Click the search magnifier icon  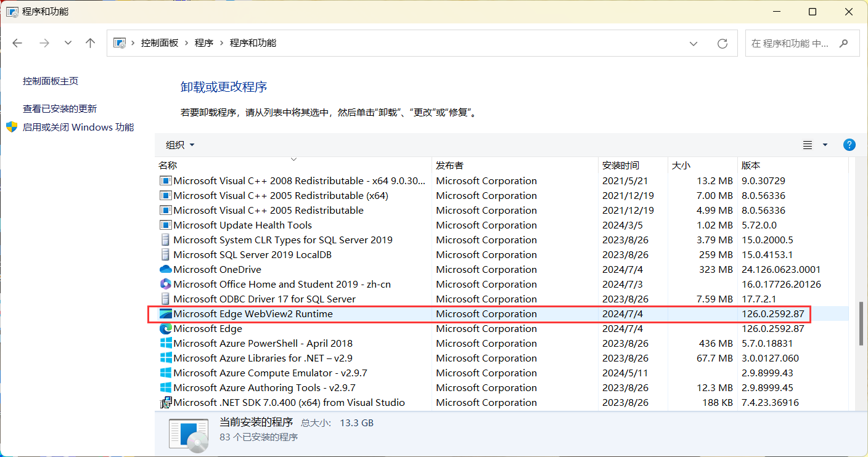point(844,44)
